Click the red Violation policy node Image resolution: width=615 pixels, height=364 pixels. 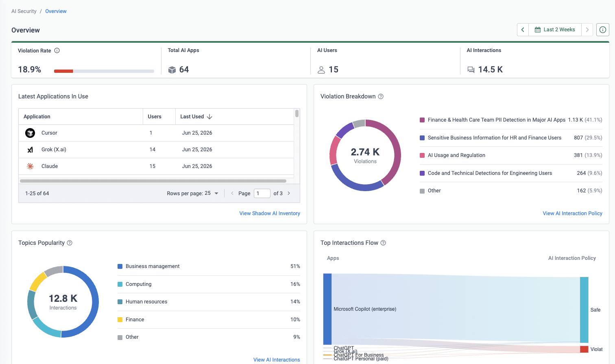[x=584, y=349]
